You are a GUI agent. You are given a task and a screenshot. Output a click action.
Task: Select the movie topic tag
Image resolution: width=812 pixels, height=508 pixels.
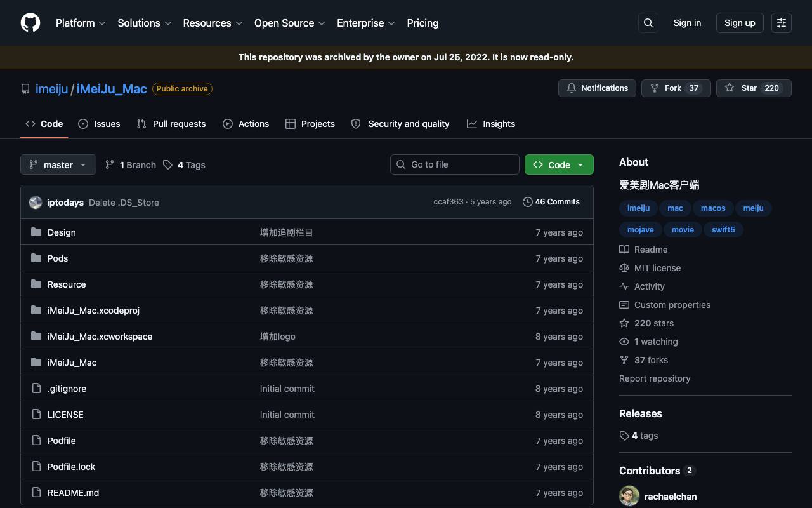click(683, 230)
